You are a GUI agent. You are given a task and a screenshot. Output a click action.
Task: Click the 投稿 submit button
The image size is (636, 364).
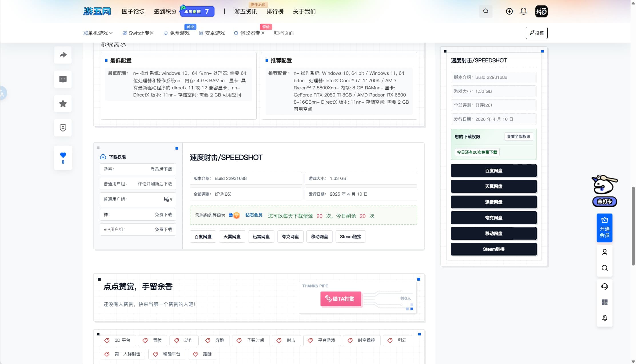[537, 33]
